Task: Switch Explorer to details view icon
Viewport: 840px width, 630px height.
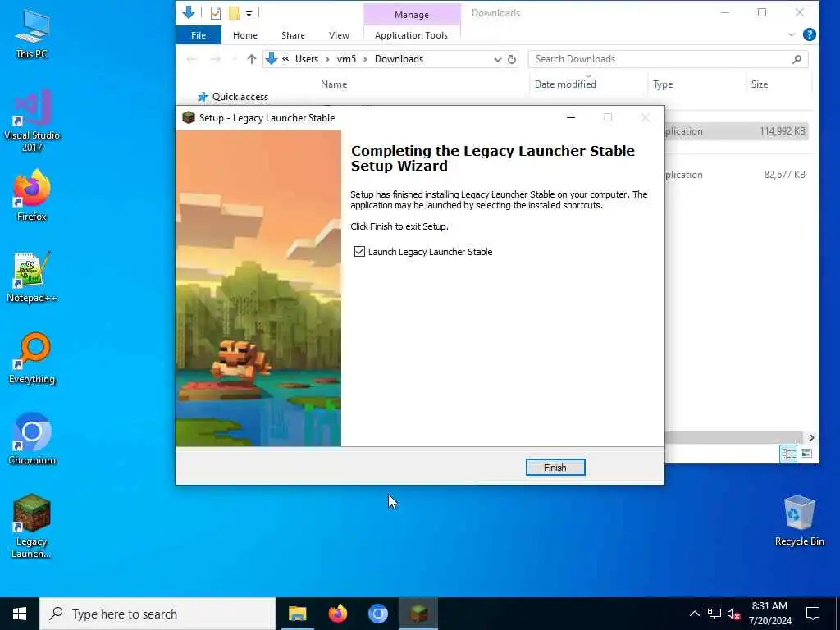Action: click(788, 454)
